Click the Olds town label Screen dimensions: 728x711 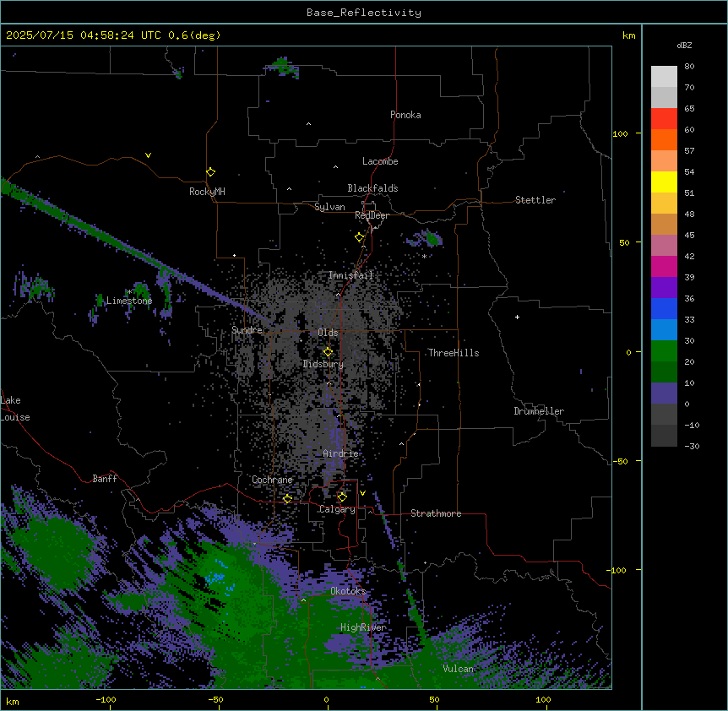click(x=328, y=333)
